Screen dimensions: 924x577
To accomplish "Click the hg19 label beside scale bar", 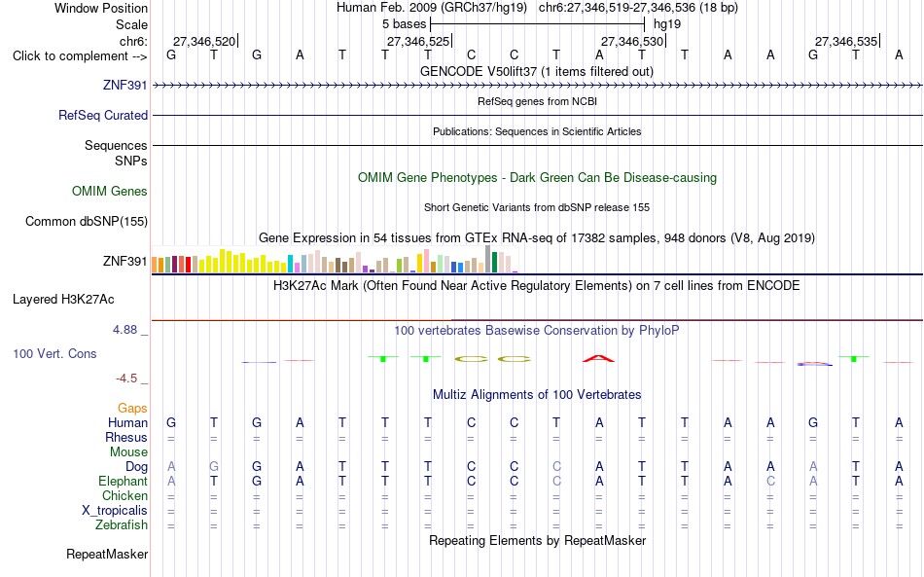I will click(667, 24).
